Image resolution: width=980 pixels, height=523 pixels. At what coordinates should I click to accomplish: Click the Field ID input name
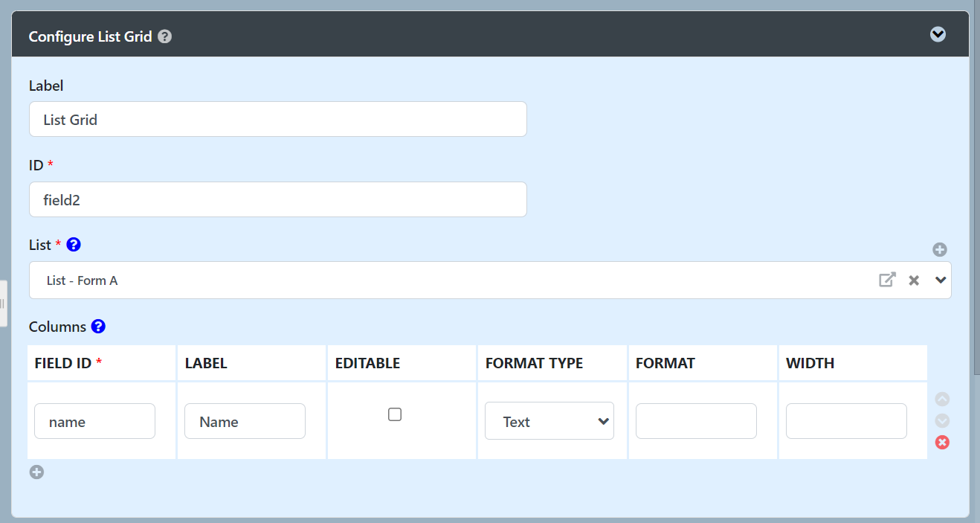pyautogui.click(x=94, y=421)
